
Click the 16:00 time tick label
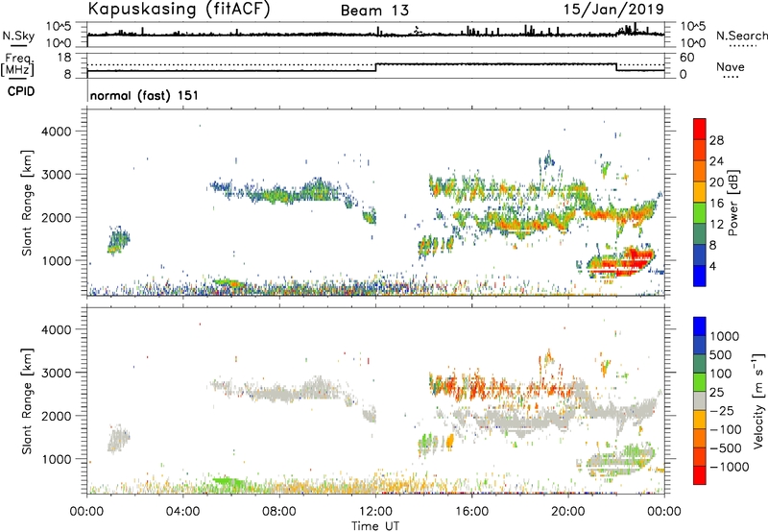click(x=471, y=512)
